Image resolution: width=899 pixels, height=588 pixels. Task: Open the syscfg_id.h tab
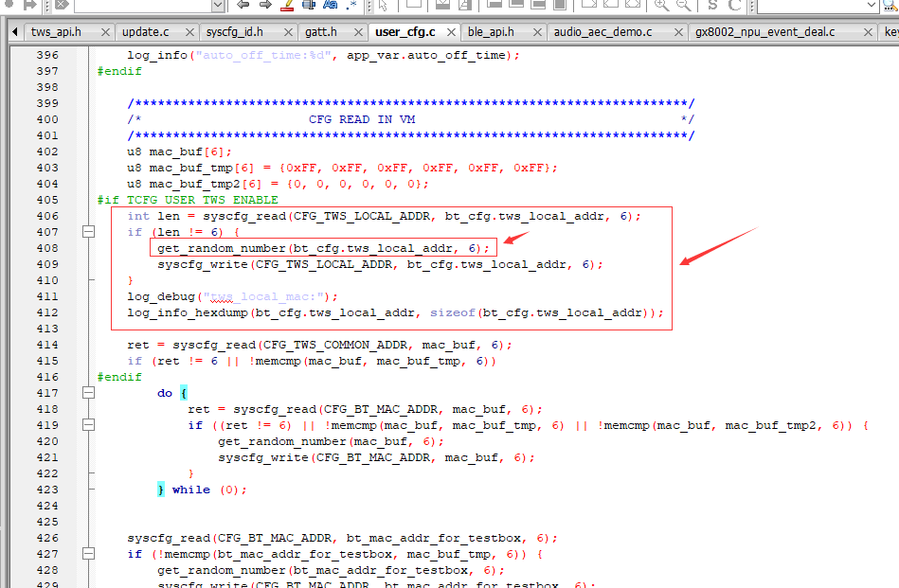coord(235,32)
